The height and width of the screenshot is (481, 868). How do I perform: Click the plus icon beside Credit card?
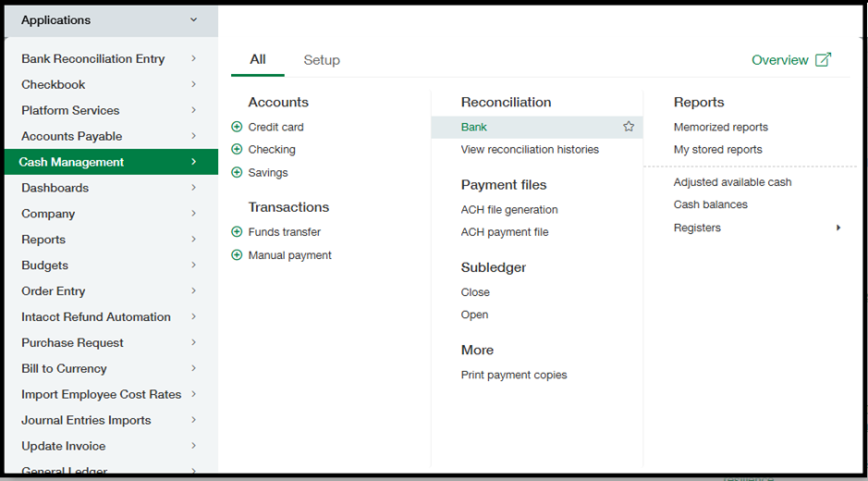[237, 127]
